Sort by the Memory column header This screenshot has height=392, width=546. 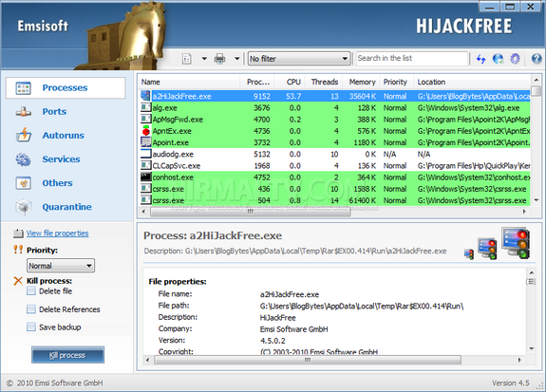point(361,83)
